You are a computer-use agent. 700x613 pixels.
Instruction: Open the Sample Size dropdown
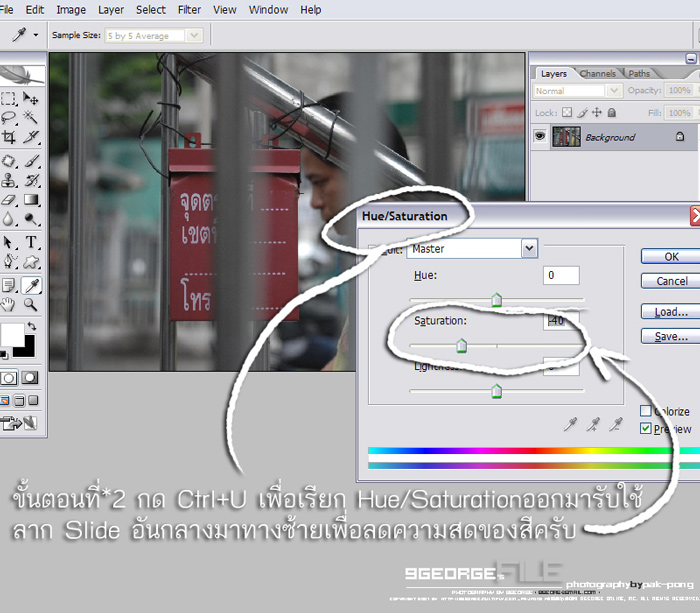(194, 35)
